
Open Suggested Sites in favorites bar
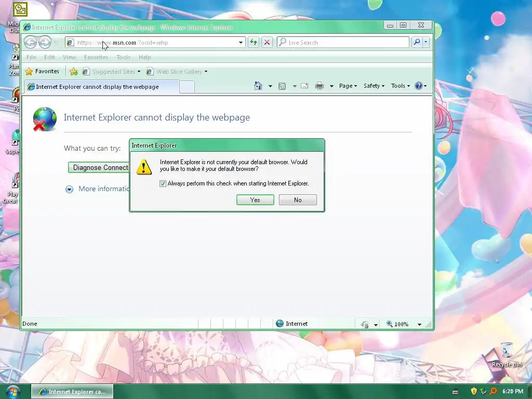(112, 72)
